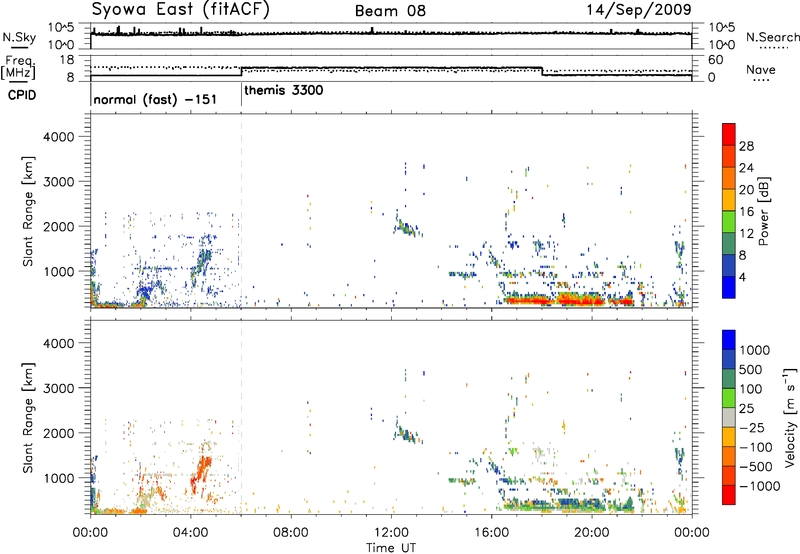
Task: Click the 'Time UT' axis label
Action: 391,548
